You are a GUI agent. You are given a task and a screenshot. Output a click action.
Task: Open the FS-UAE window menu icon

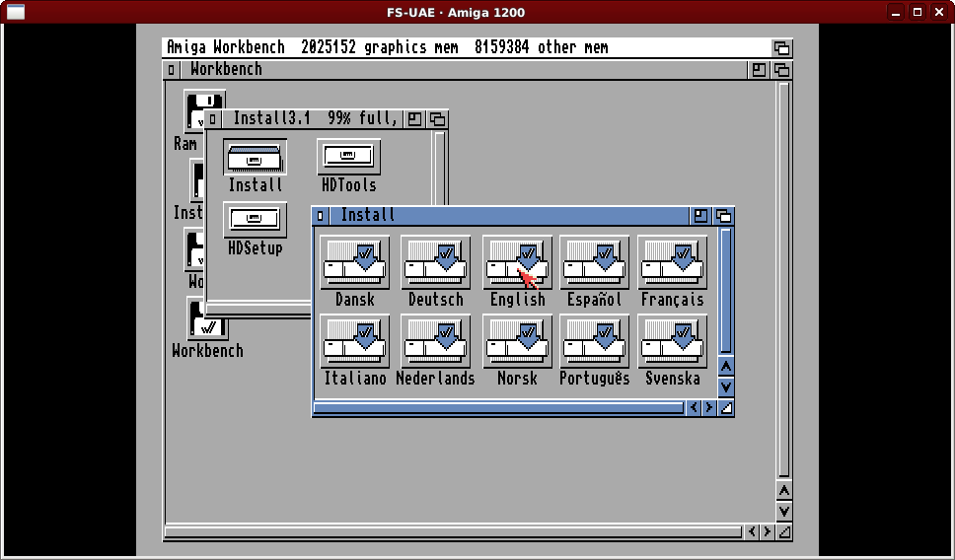(16, 12)
